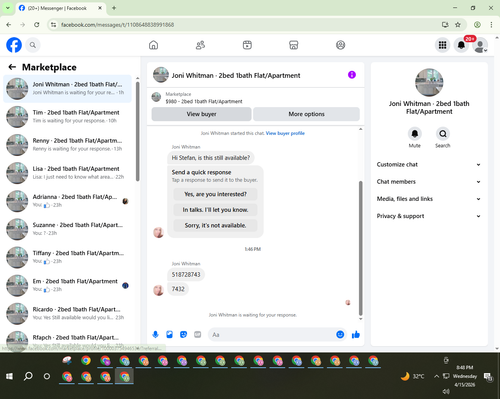Open the apps grid menu icon
500x399 pixels.
click(442, 45)
